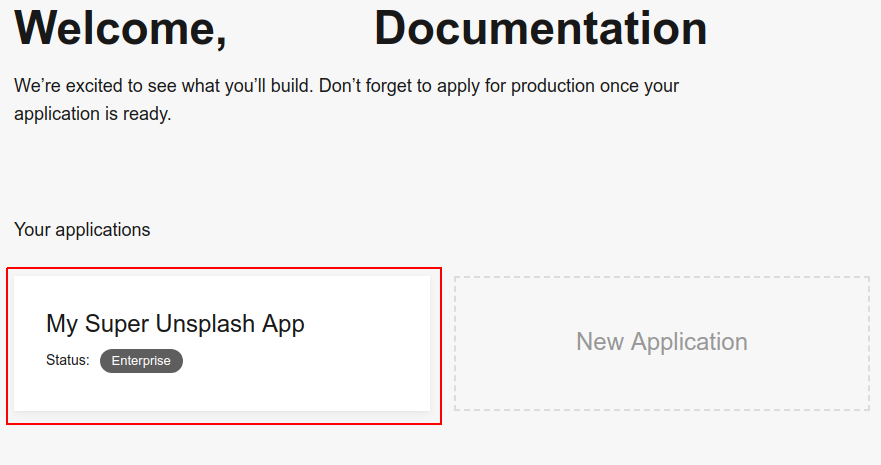Click the "Welcome," heading
The width and height of the screenshot is (881, 465).
(120, 28)
